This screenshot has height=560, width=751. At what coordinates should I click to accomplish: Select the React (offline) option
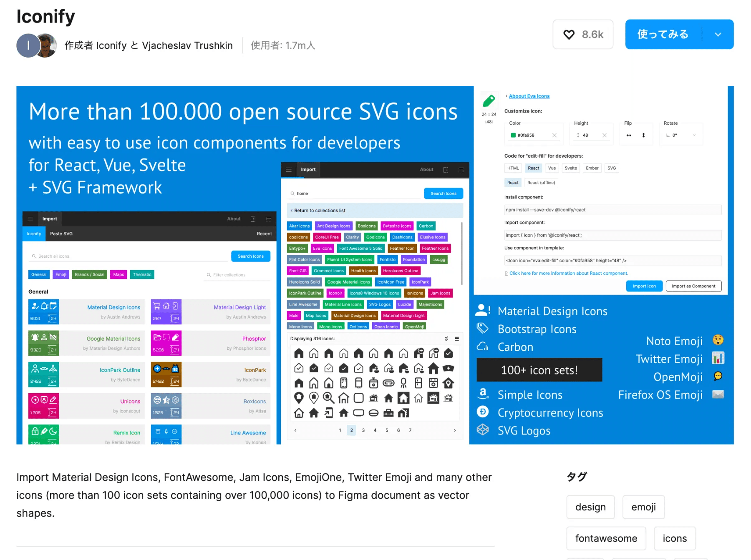point(541,183)
